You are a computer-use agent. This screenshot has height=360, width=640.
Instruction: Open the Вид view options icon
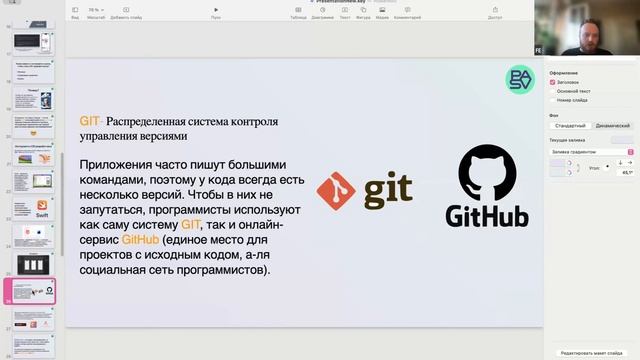[x=75, y=10]
